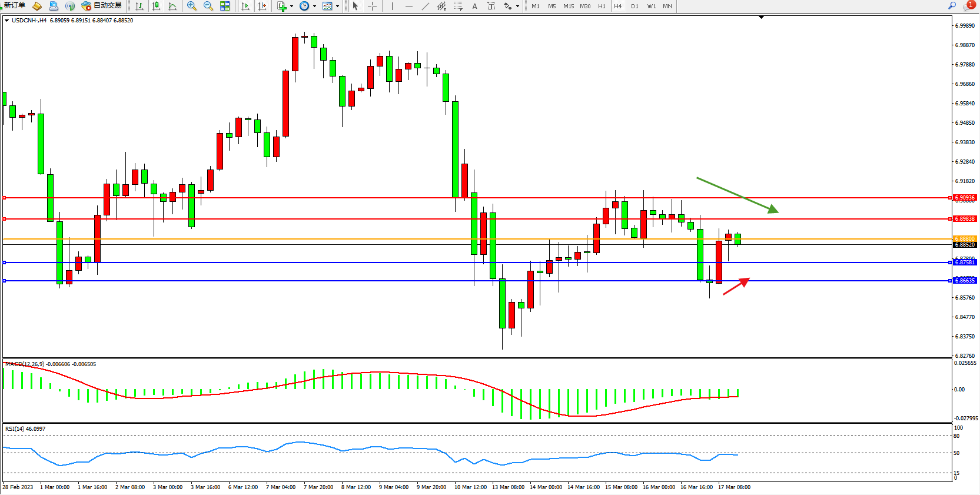Image resolution: width=980 pixels, height=495 pixels.
Task: Toggle the chart shift button
Action: click(262, 6)
